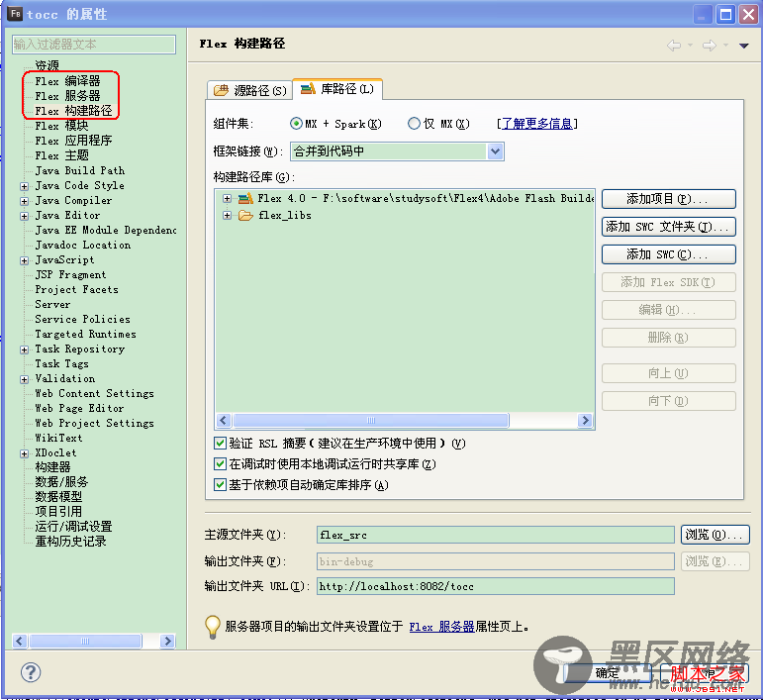Image resolution: width=763 pixels, height=700 pixels.
Task: Select JSP Fragment in tree
Action: [x=70, y=275]
